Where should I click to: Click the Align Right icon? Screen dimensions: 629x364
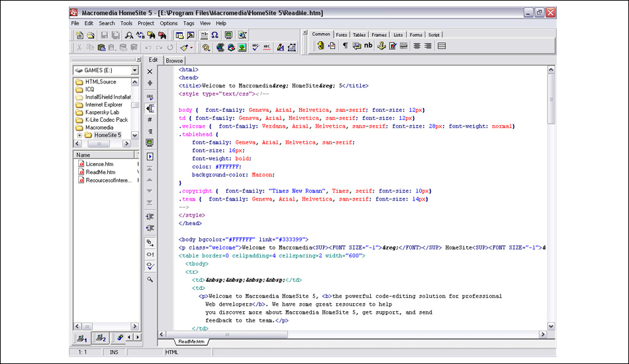tap(428, 46)
